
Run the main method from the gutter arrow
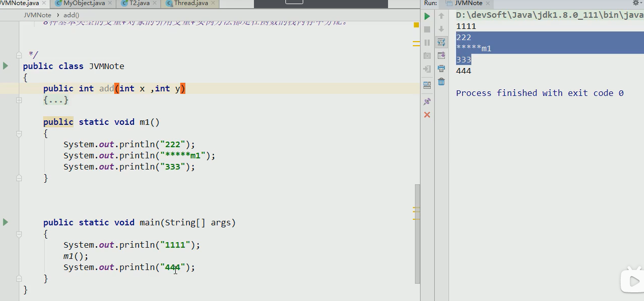tap(6, 222)
